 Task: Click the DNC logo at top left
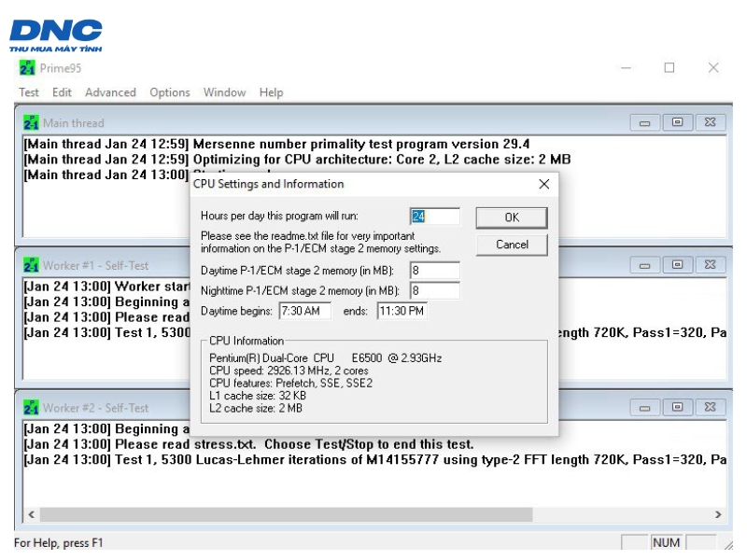click(56, 35)
